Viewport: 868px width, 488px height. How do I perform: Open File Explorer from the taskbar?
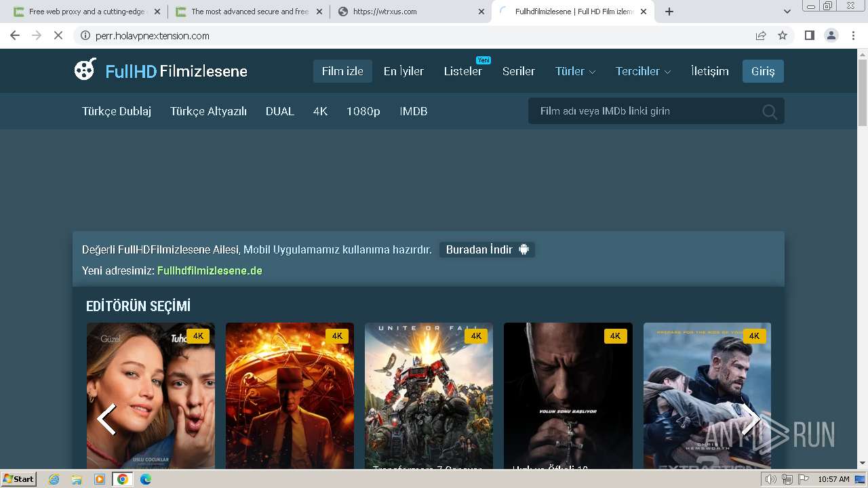coord(77,479)
